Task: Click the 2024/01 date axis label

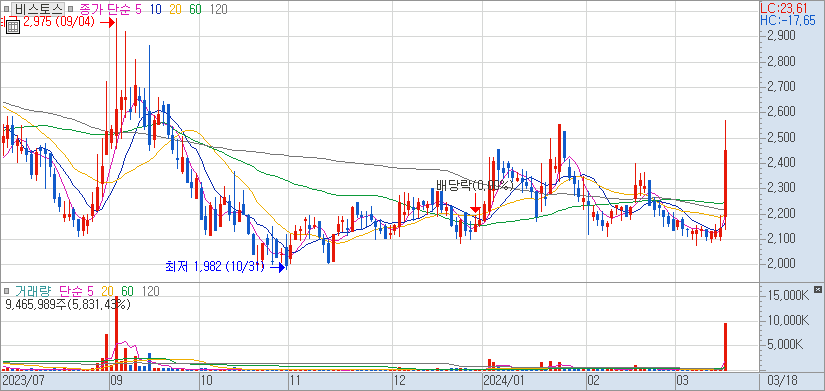Action: tap(504, 380)
